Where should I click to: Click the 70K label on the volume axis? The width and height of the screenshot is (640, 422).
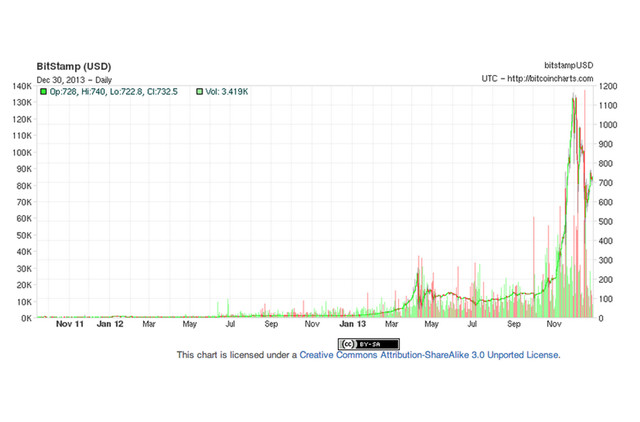pos(24,202)
